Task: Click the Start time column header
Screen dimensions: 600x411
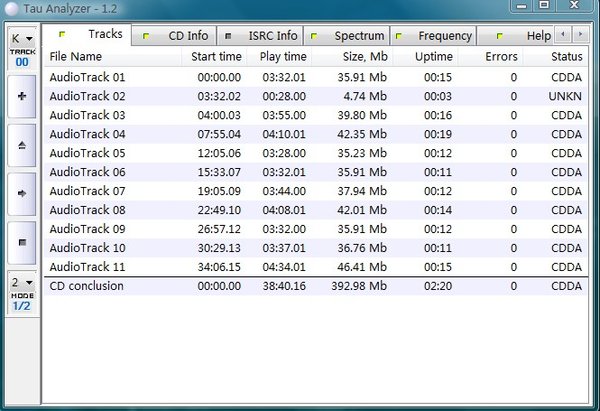Action: point(214,57)
